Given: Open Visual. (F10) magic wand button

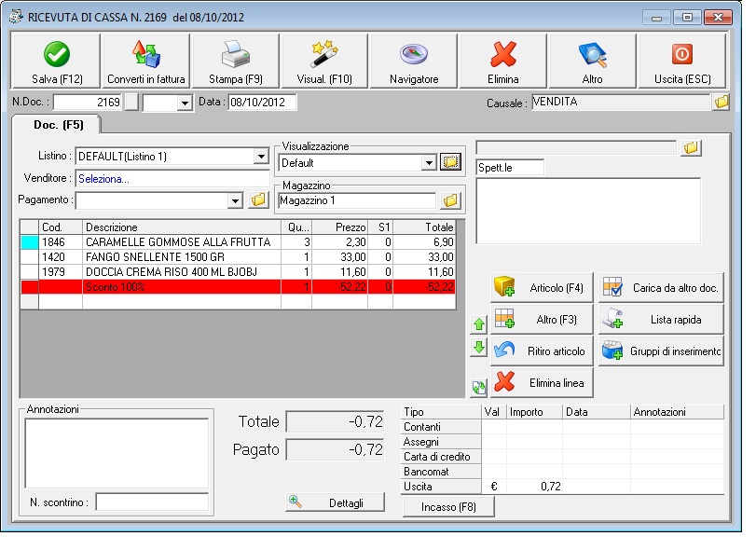Looking at the screenshot, I should (324, 62).
